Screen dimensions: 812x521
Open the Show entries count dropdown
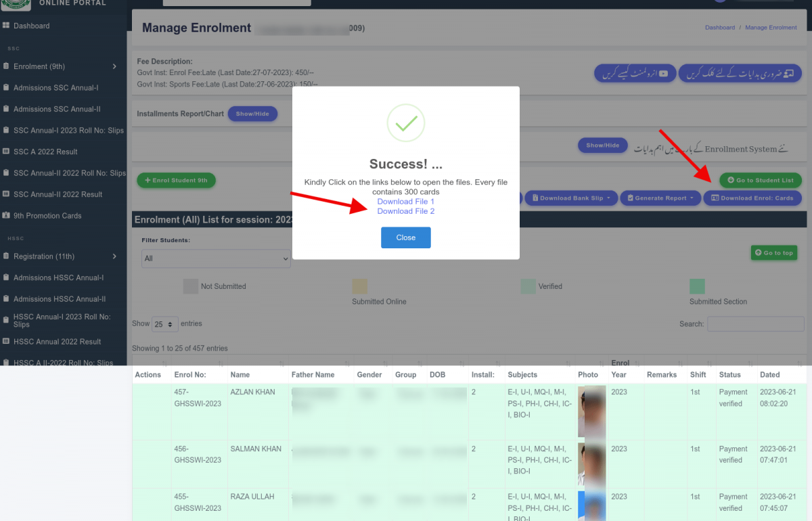click(165, 324)
